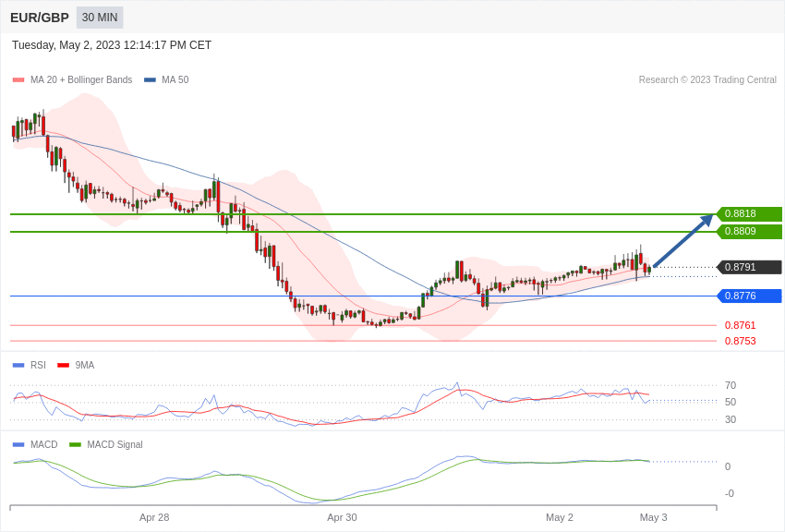Click the MACD axis value 0
The height and width of the screenshot is (532, 785).
pos(728,466)
